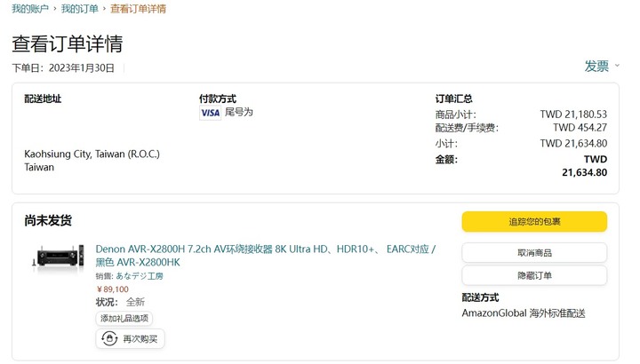Click the AmazonGlobal 海外标准配送 shipping text

[524, 313]
